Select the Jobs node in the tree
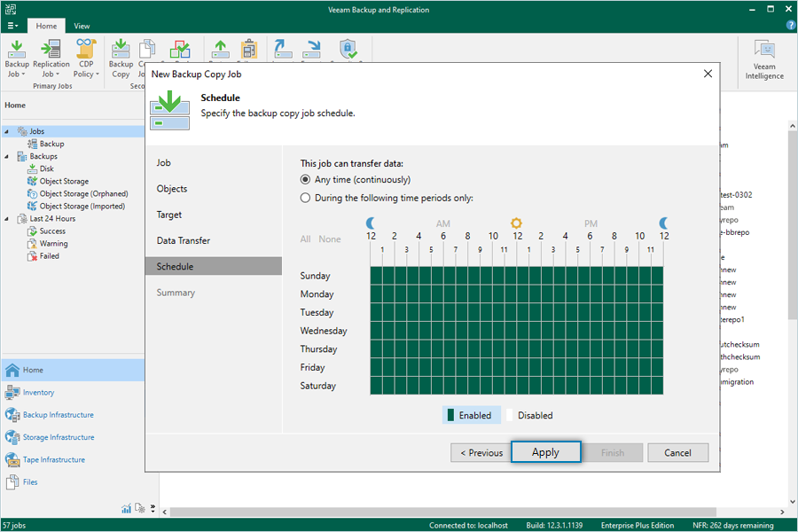Viewport: 798px width, 532px height. (36, 131)
